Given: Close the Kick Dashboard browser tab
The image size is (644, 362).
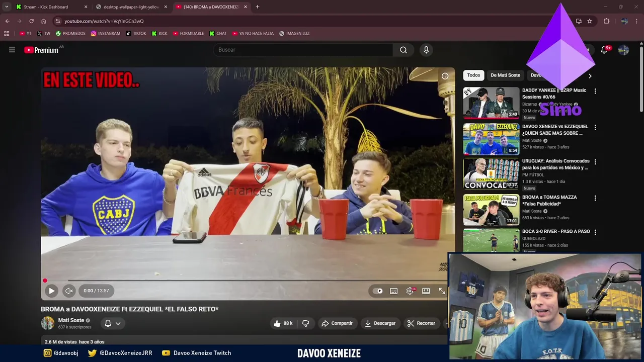Looking at the screenshot, I should click(86, 7).
